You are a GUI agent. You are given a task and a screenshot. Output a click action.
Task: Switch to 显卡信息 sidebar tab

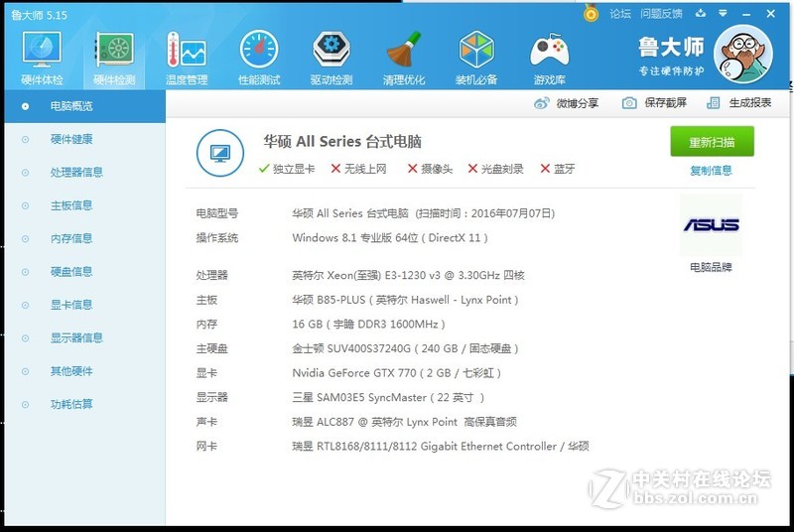(70, 305)
